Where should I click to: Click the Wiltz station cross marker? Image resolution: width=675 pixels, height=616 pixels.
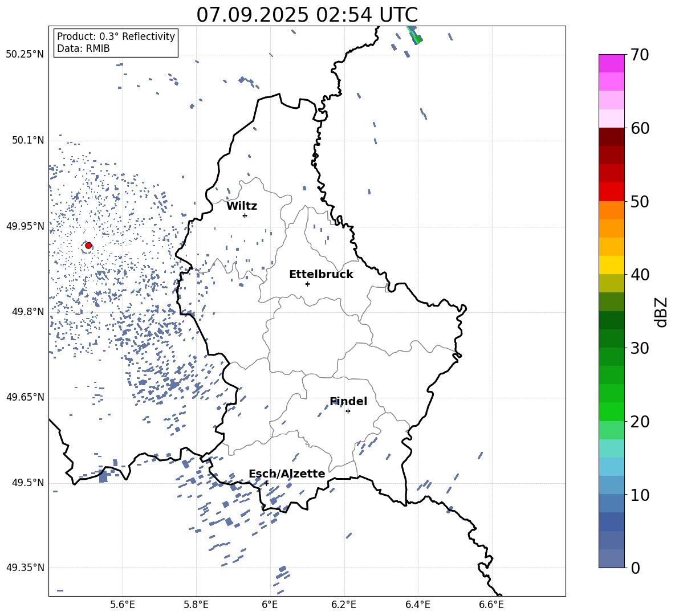(245, 215)
